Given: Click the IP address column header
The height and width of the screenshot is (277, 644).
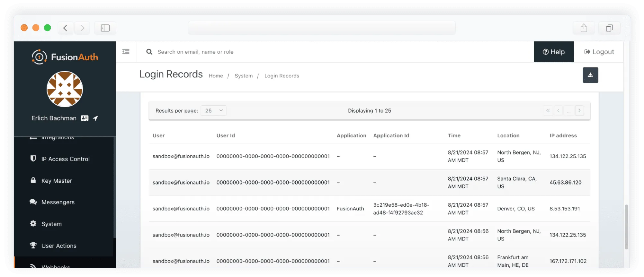Looking at the screenshot, I should click(563, 135).
